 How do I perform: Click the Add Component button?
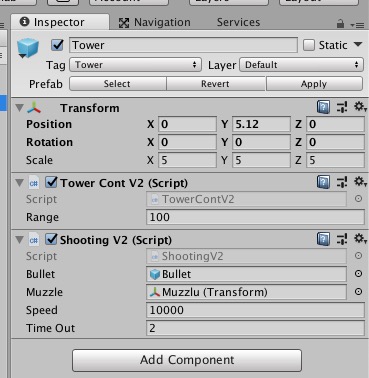[x=187, y=360]
